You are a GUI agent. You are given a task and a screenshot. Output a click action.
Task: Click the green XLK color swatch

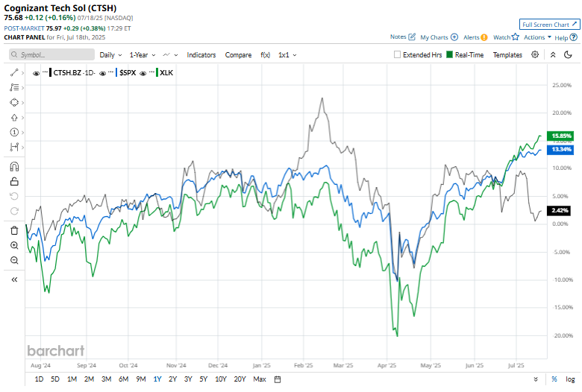157,73
